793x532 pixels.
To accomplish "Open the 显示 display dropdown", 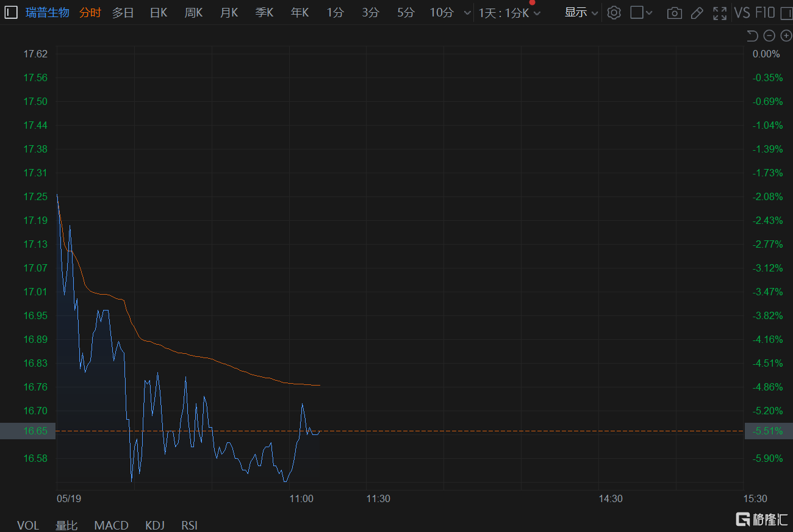I will [581, 12].
